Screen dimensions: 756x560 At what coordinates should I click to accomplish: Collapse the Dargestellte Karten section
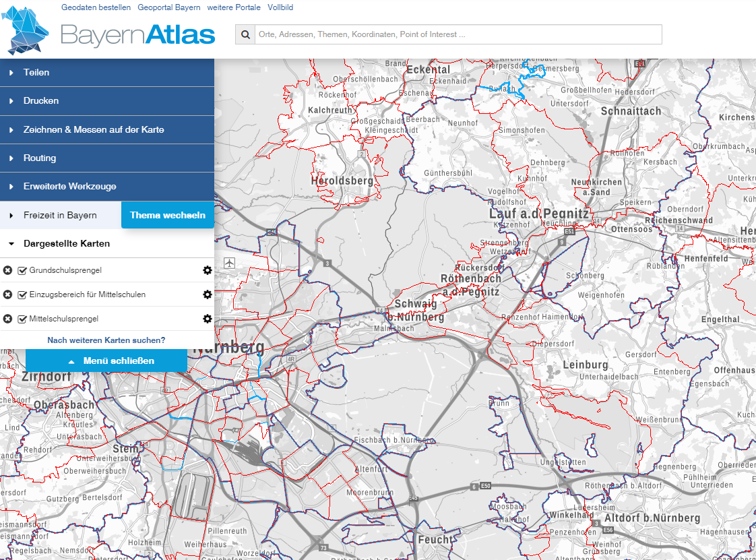(66, 243)
